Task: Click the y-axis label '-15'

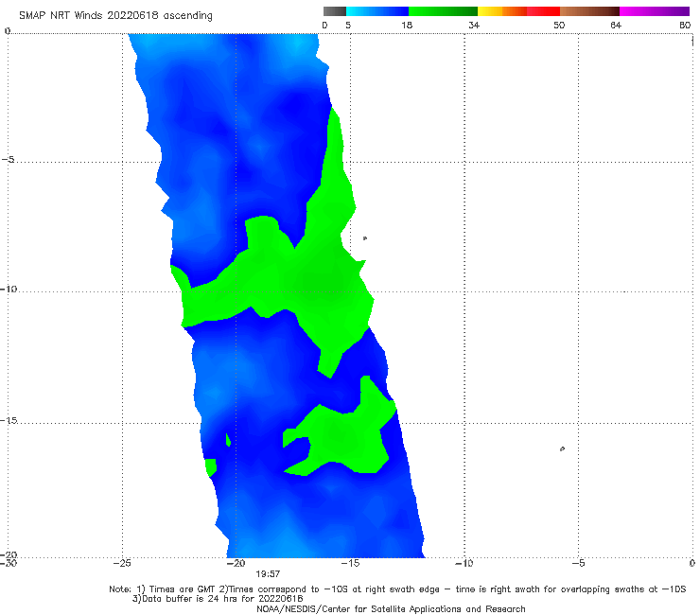Action: pos(8,420)
